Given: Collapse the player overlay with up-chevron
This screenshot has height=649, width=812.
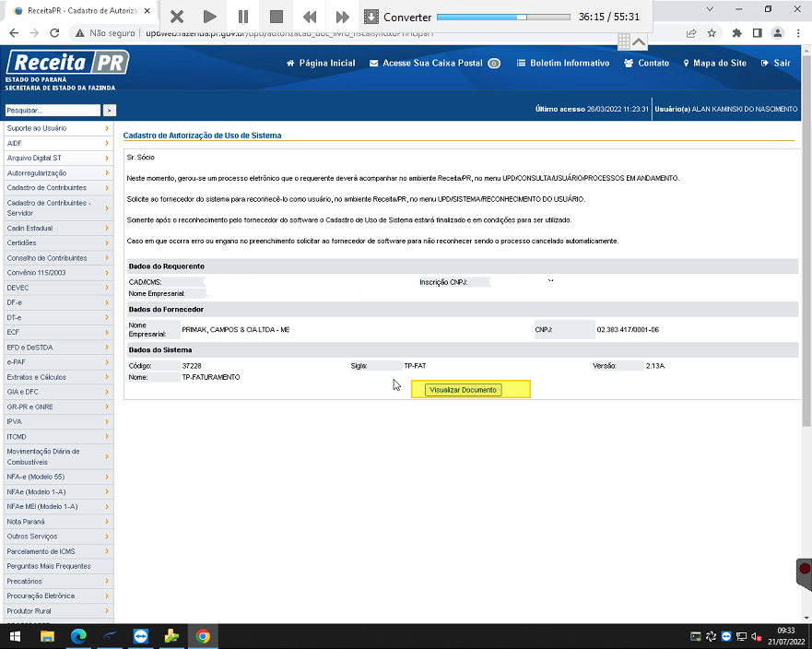Looking at the screenshot, I should click(639, 42).
